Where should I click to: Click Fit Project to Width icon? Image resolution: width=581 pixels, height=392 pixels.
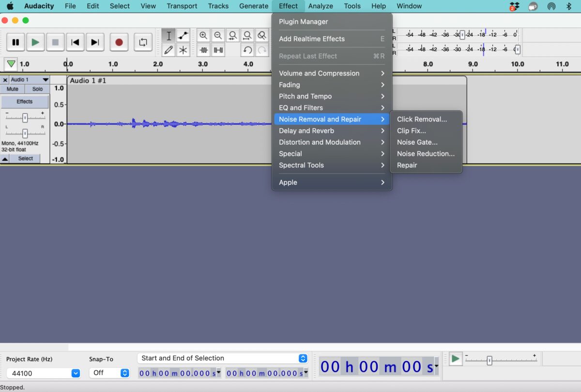point(247,35)
